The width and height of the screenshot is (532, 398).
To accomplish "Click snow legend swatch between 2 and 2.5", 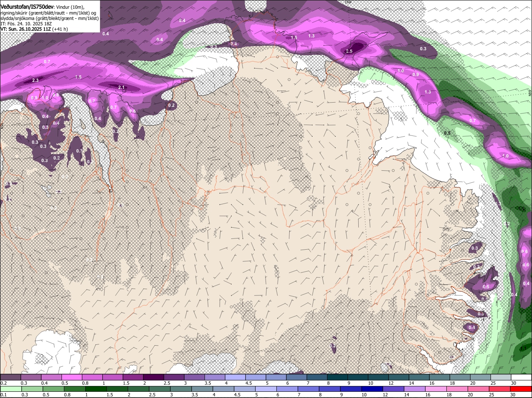I will coord(154,377).
